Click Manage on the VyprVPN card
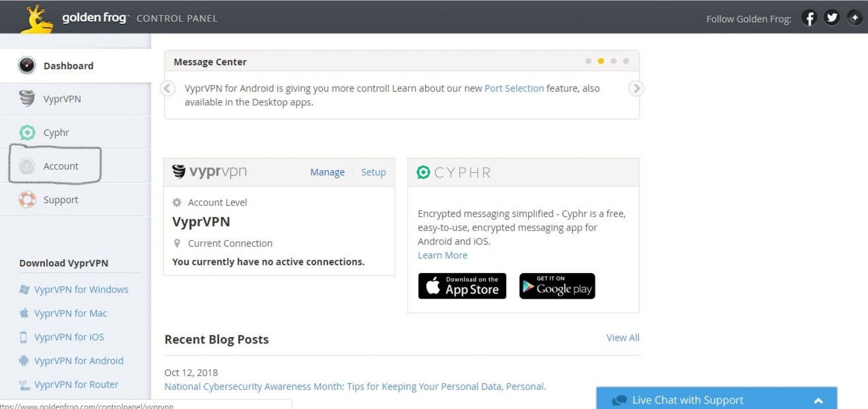 327,172
